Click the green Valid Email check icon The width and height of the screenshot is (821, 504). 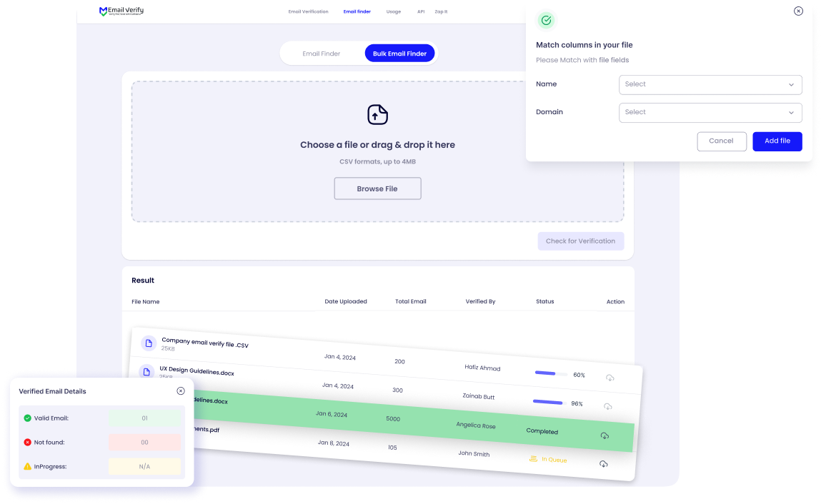28,418
